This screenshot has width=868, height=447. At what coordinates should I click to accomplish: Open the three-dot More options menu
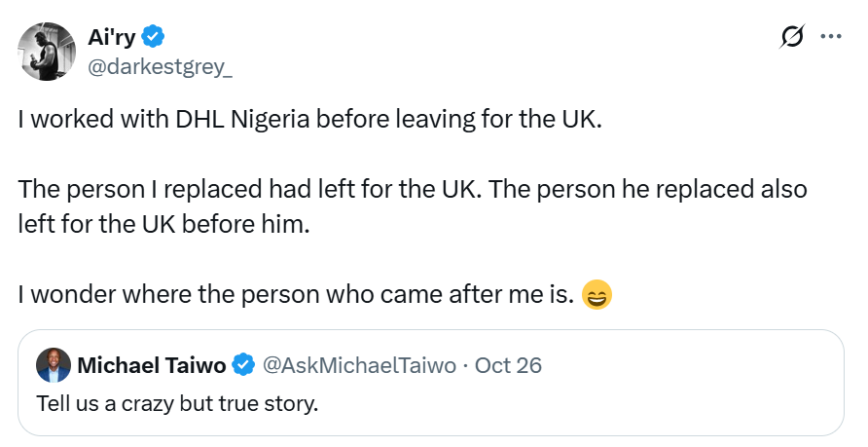(x=831, y=38)
